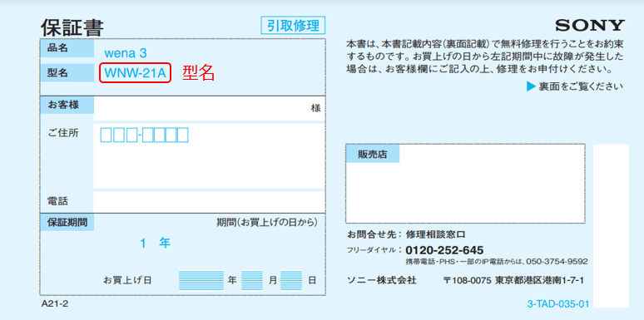Click the 引取修理 boxed label
The width and height of the screenshot is (644, 320).
pos(293,26)
